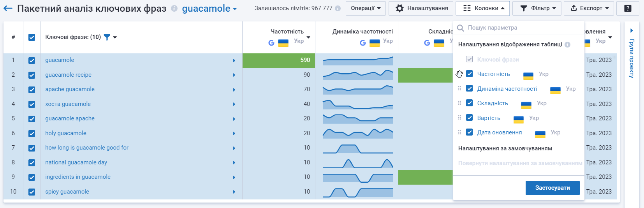Uncheck the Вартість column checkbox
This screenshot has height=208, width=644.
click(470, 118)
